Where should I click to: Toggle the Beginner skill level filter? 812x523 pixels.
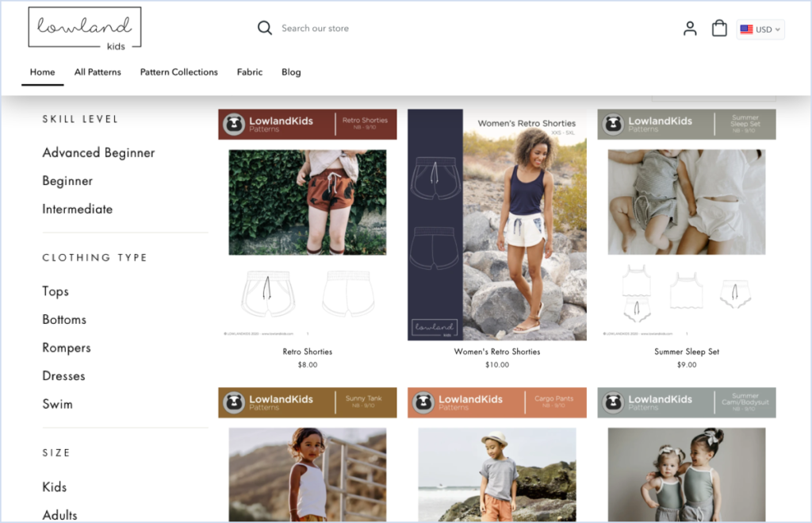click(x=67, y=181)
